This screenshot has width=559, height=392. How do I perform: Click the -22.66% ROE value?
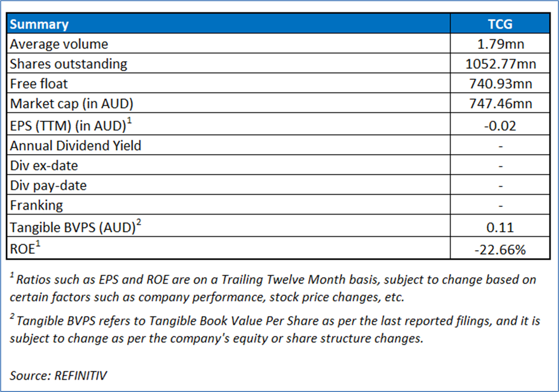(x=501, y=249)
